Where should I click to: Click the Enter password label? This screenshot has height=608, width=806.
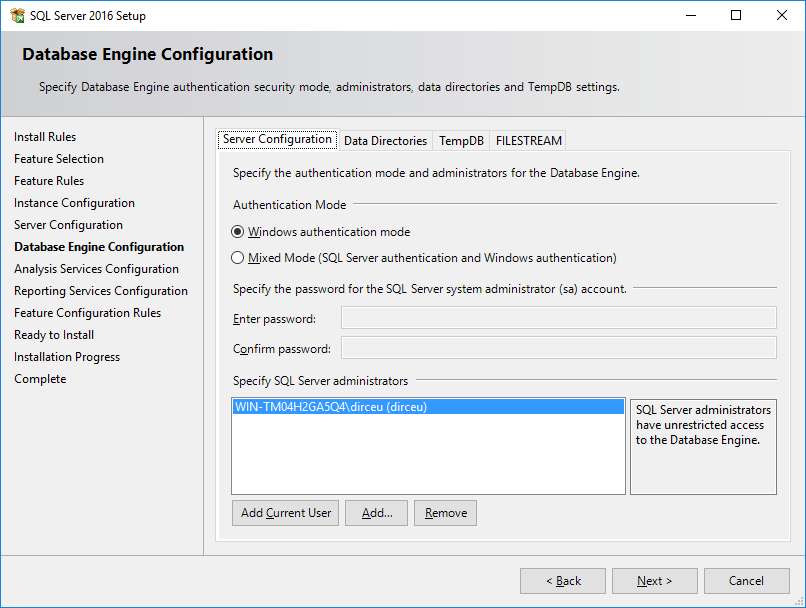tap(274, 319)
